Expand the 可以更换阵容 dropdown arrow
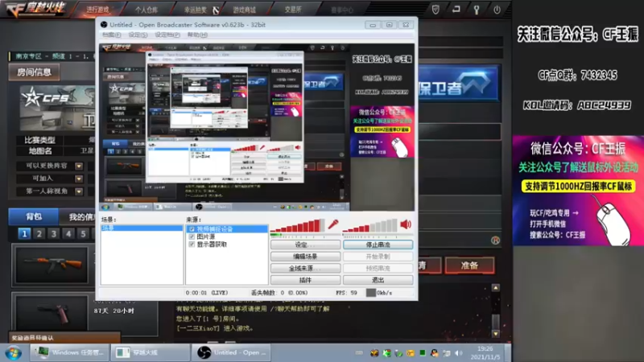 click(79, 167)
